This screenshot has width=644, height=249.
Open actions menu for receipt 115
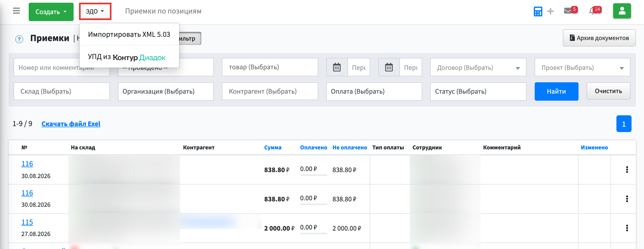click(x=627, y=228)
